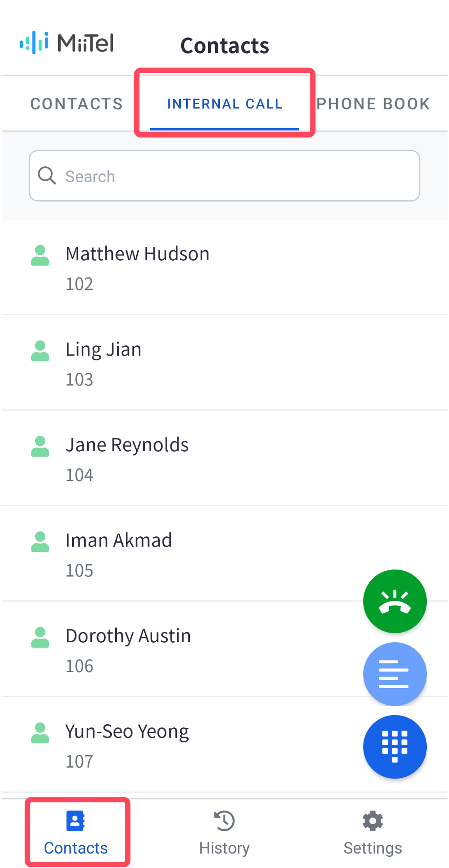Switch to the CONTACTS tab
The width and height of the screenshot is (449, 868).
77,104
